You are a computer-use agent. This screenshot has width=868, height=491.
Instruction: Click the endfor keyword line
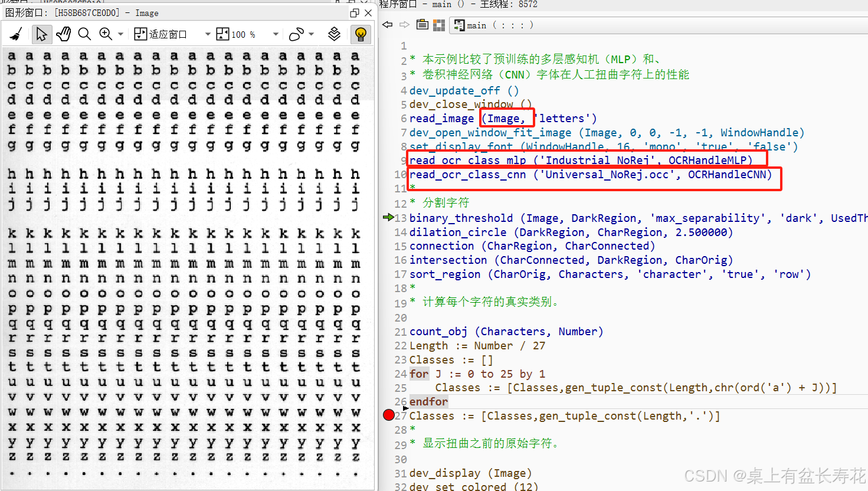pos(428,402)
